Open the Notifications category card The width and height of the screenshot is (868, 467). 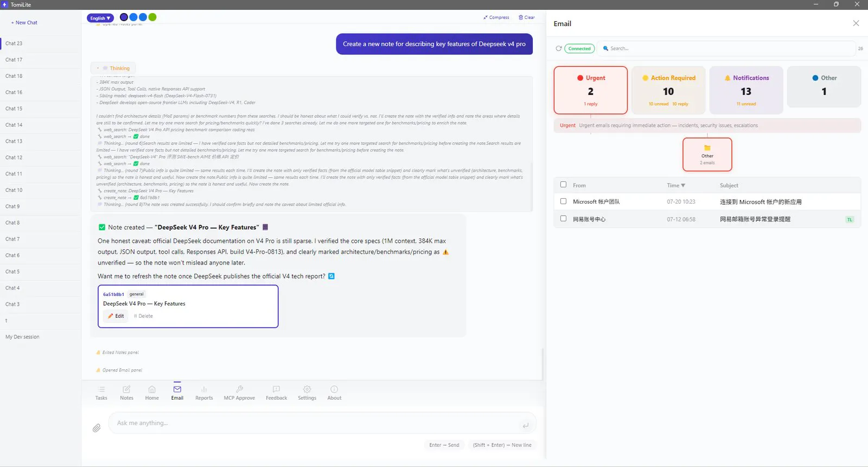point(746,90)
